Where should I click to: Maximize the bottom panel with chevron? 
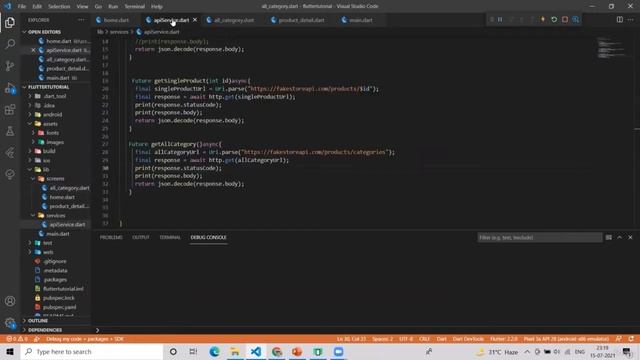coord(620,237)
